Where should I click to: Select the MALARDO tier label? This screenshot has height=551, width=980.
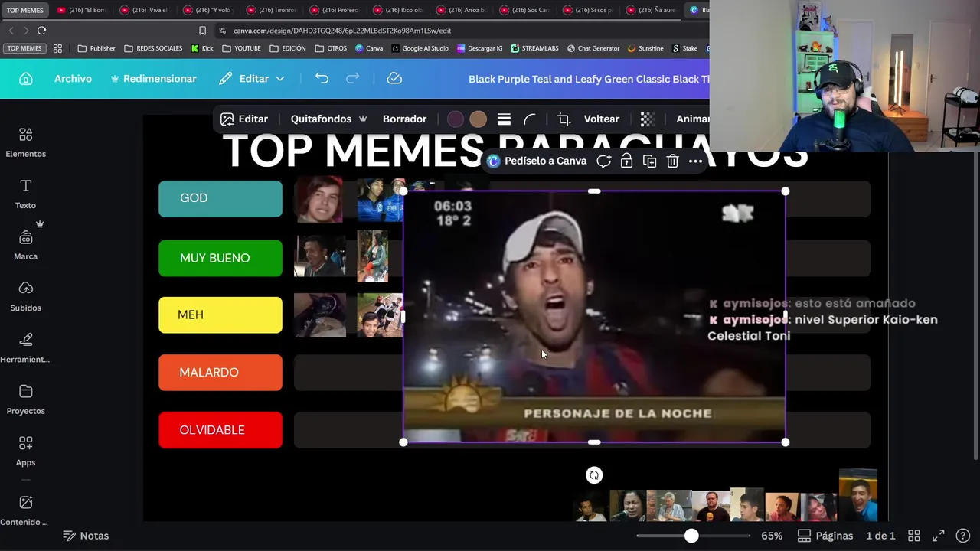tap(220, 372)
